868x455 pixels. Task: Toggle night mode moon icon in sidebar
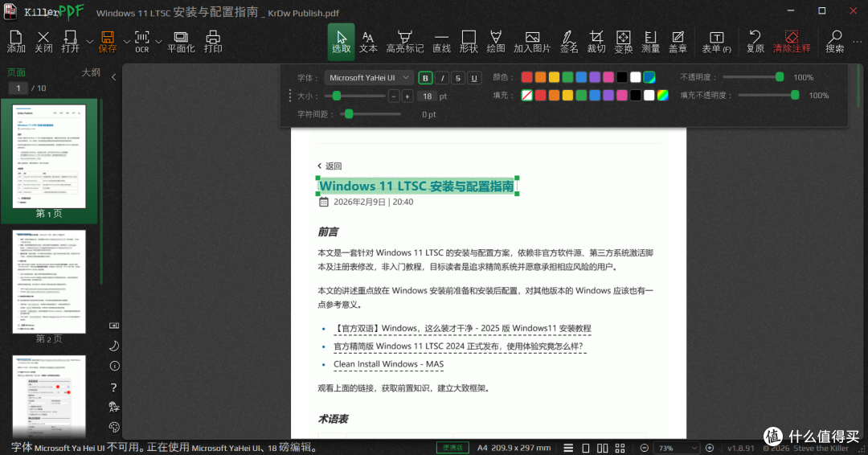pos(114,346)
